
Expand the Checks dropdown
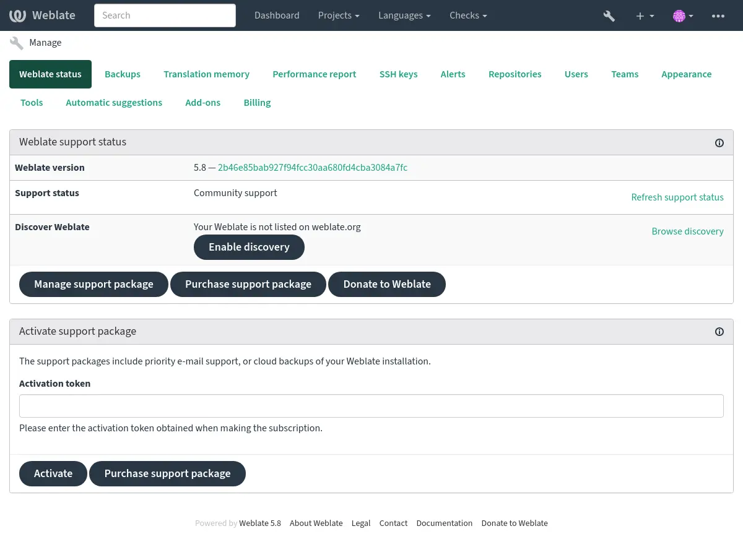click(x=468, y=15)
